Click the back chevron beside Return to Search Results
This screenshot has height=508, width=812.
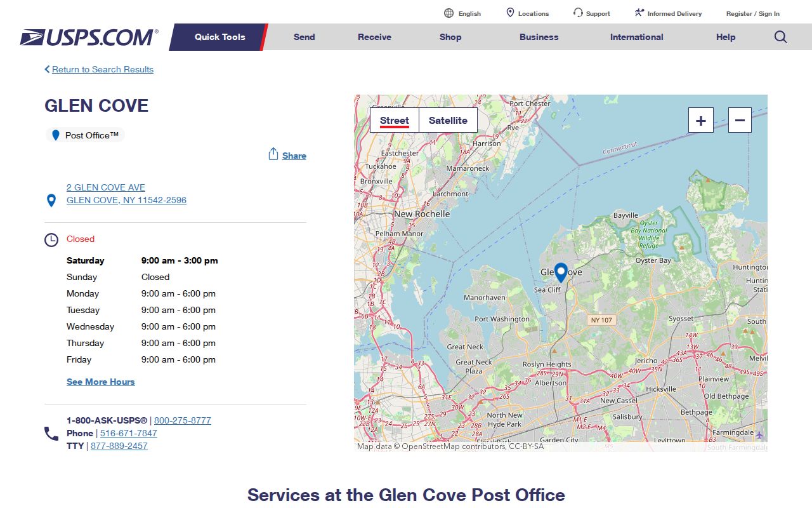[47, 69]
